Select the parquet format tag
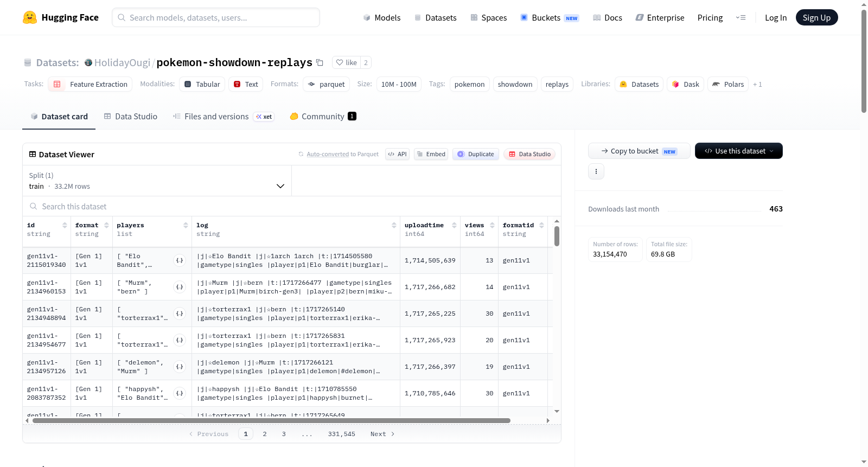This screenshot has width=868, height=467. (x=326, y=84)
